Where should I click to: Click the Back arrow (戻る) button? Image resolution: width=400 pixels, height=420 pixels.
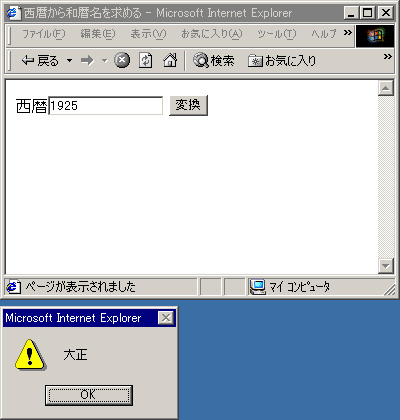[x=40, y=61]
